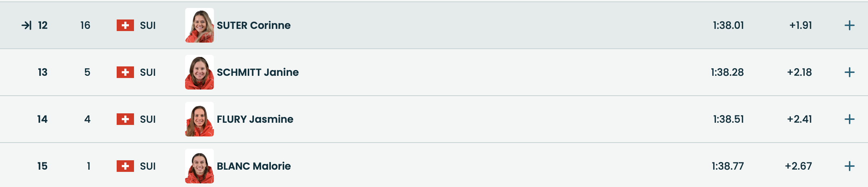Click Swiss flag in Schmitt's row
The width and height of the screenshot is (868, 187).
[125, 72]
